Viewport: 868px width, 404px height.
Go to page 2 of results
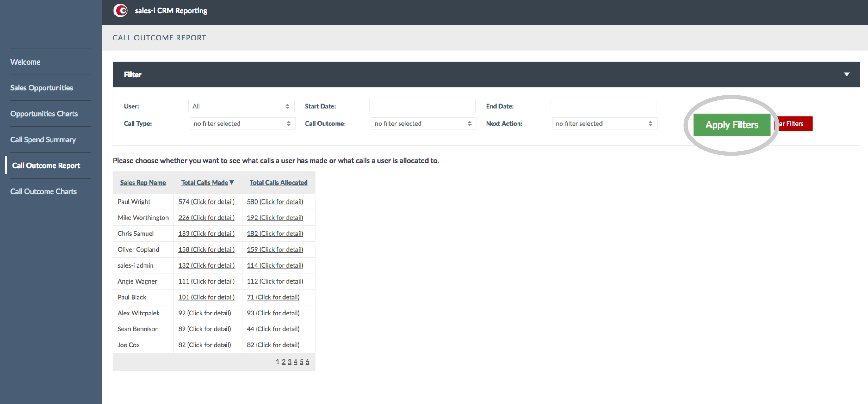[284, 362]
